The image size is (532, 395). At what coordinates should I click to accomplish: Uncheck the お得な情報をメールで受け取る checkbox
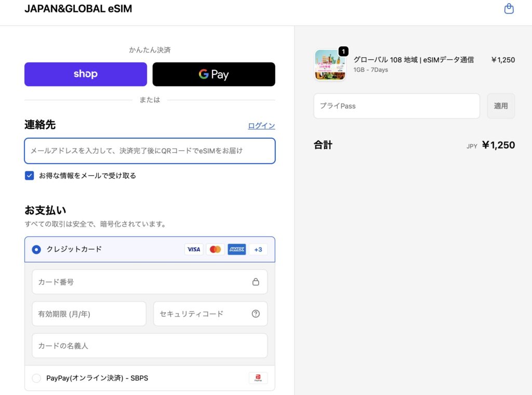tap(30, 176)
